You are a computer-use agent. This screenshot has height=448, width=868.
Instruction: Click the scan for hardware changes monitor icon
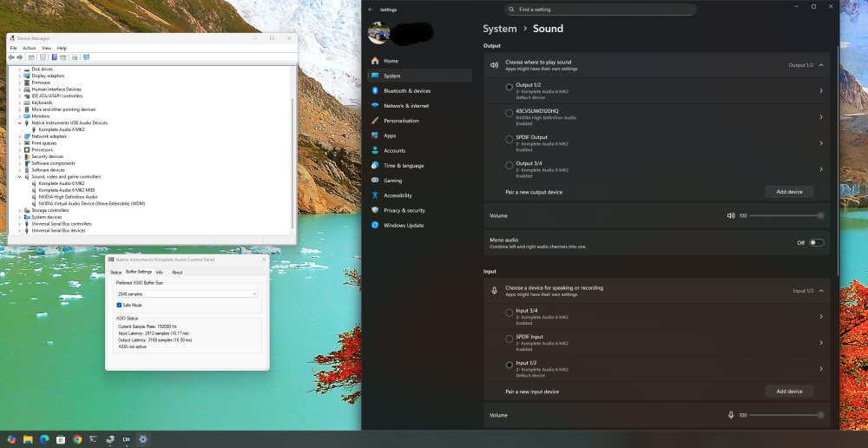[86, 57]
